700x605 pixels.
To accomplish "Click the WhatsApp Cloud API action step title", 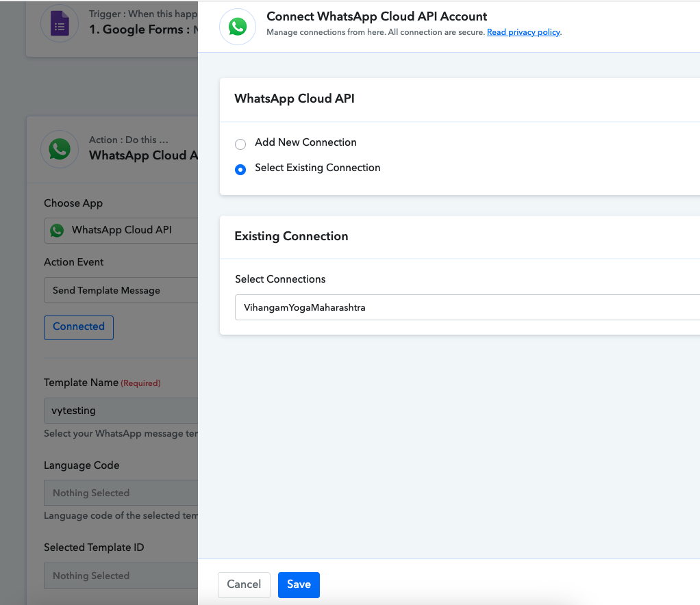I will pyautogui.click(x=143, y=156).
